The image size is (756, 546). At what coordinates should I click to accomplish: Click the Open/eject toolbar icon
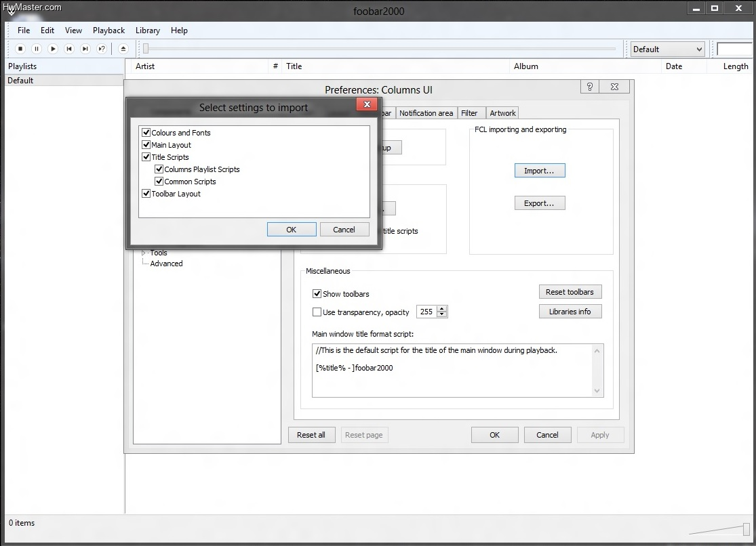123,49
